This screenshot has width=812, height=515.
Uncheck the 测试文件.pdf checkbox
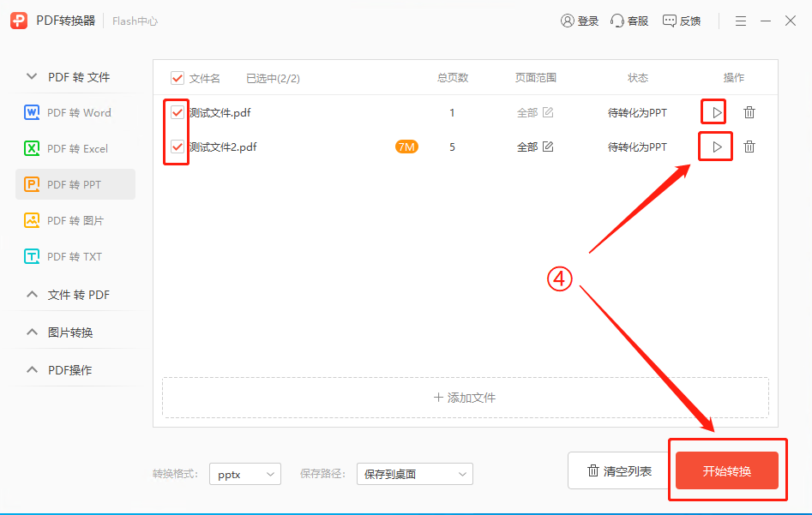click(x=176, y=111)
